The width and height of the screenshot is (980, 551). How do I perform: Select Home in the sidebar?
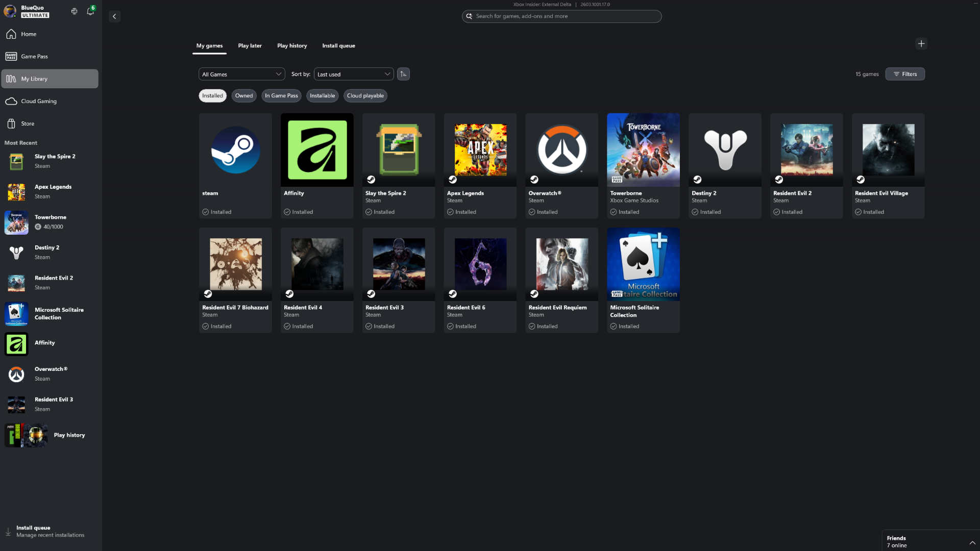[28, 34]
